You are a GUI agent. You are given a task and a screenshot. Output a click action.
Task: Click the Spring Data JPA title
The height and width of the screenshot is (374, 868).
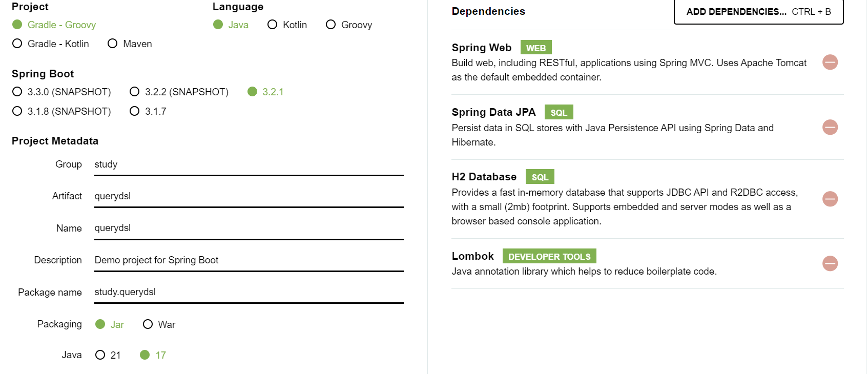493,112
